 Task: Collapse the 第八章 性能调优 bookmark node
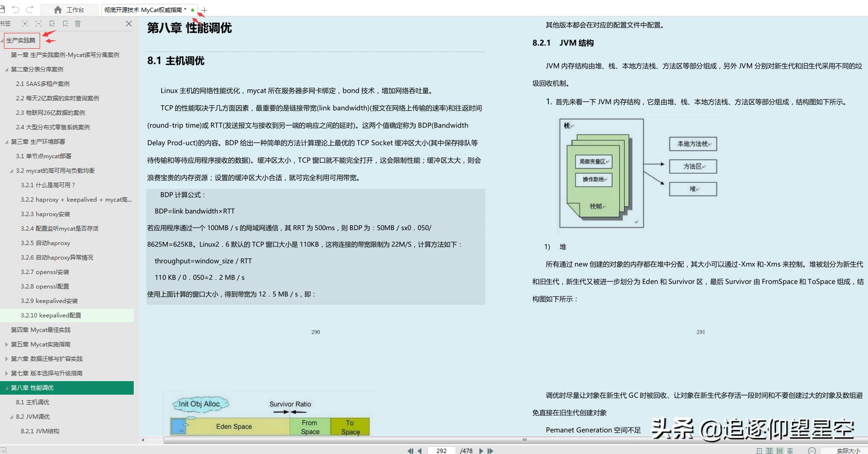click(x=6, y=387)
